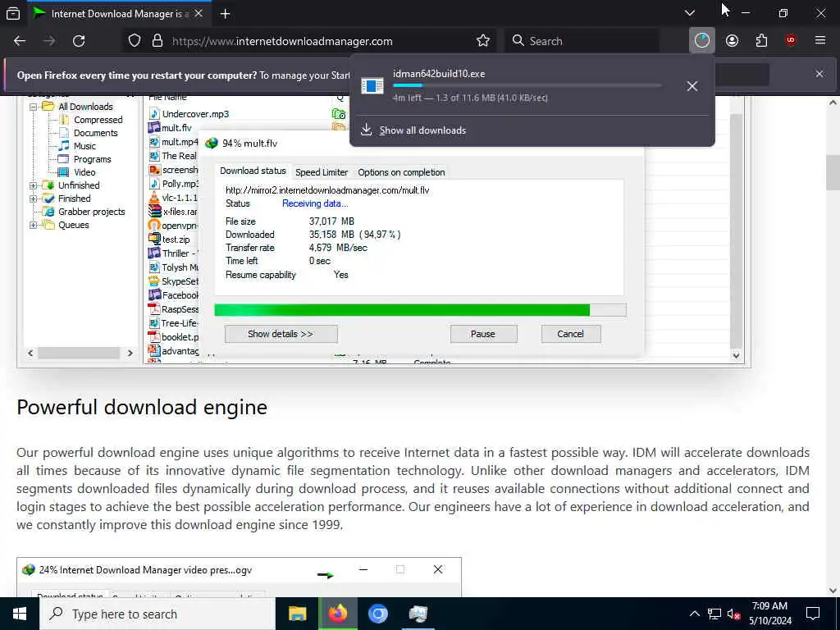Open the Extensions puzzle icon
Image resolution: width=840 pixels, height=630 pixels.
761,41
